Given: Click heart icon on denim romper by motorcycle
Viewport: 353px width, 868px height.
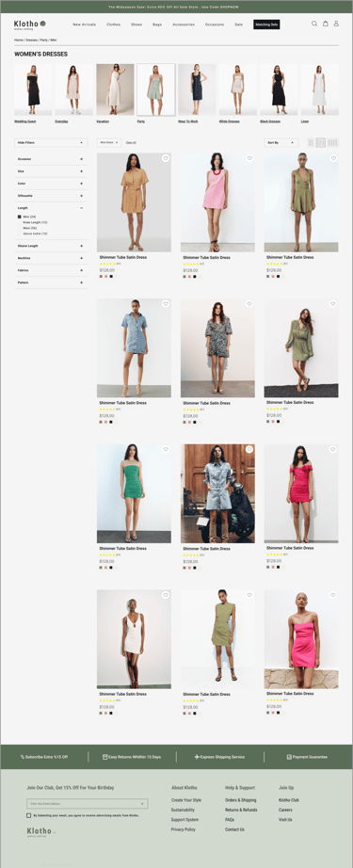Looking at the screenshot, I should 249,449.
